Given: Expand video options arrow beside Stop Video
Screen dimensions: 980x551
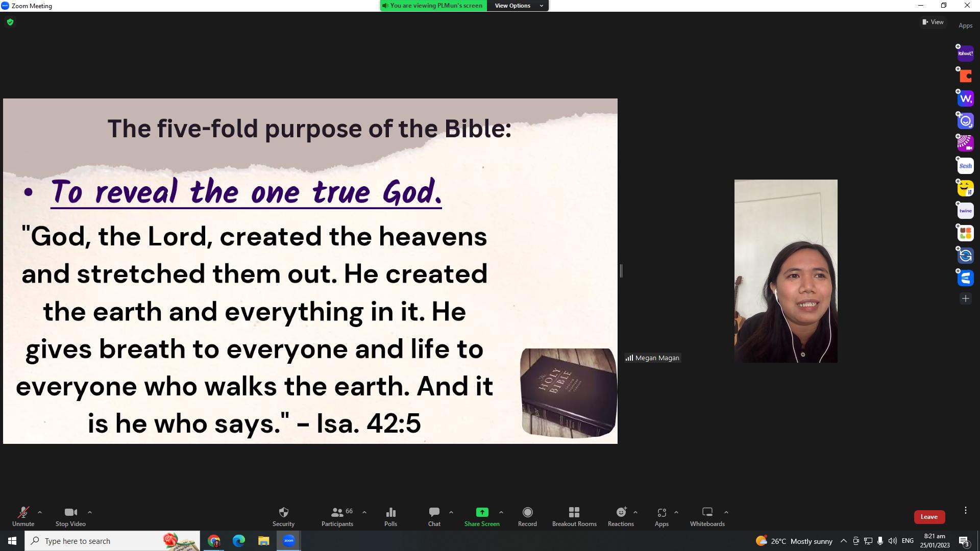Looking at the screenshot, I should point(90,512).
